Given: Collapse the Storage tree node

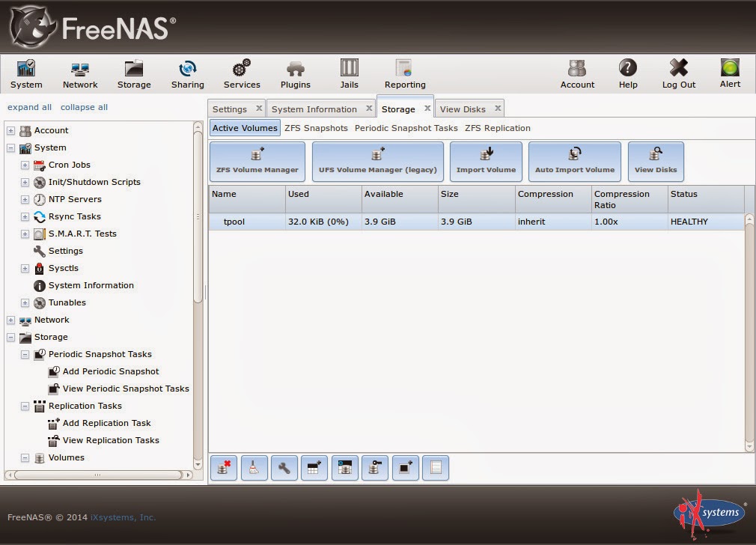Looking at the screenshot, I should coord(10,338).
